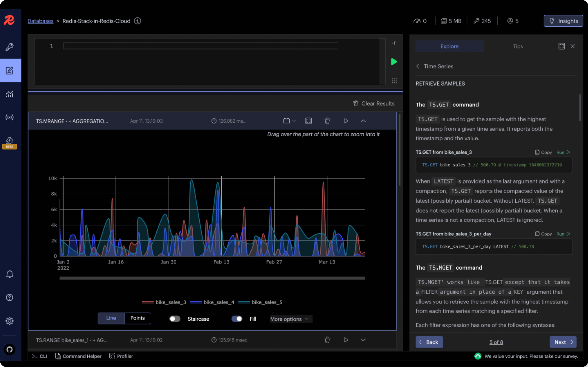Click the TS.GET bike_sales_3 code block
The image size is (588, 367).
pyautogui.click(x=493, y=165)
